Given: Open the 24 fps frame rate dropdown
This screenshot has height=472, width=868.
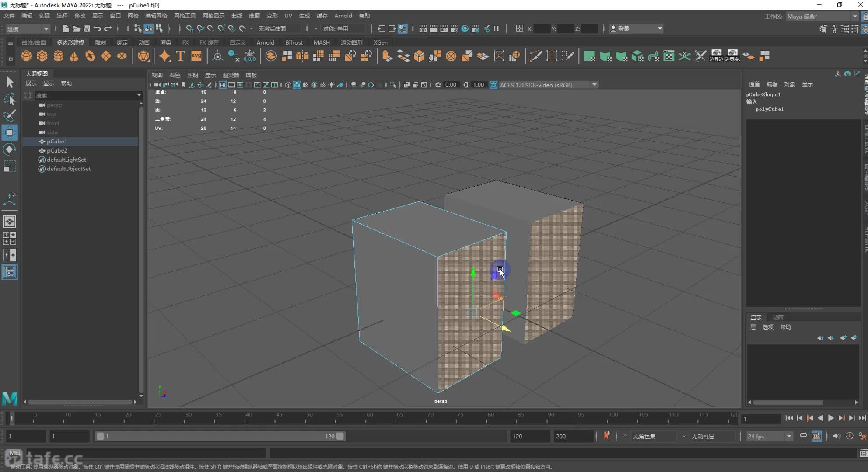Looking at the screenshot, I should point(770,436).
